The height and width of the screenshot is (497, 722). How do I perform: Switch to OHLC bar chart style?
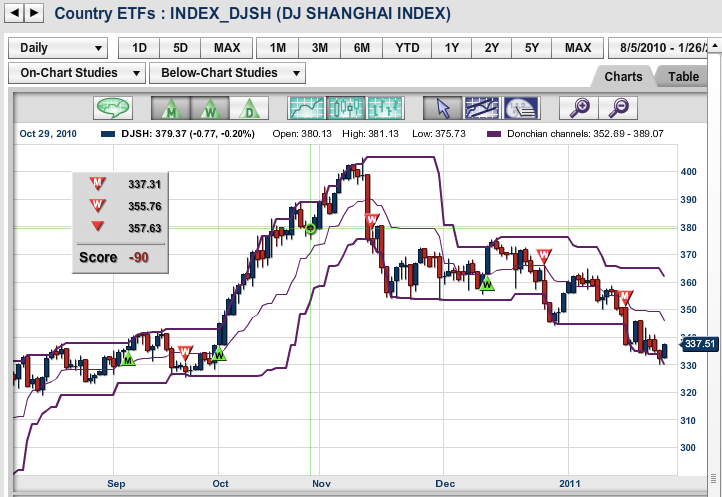click(385, 107)
